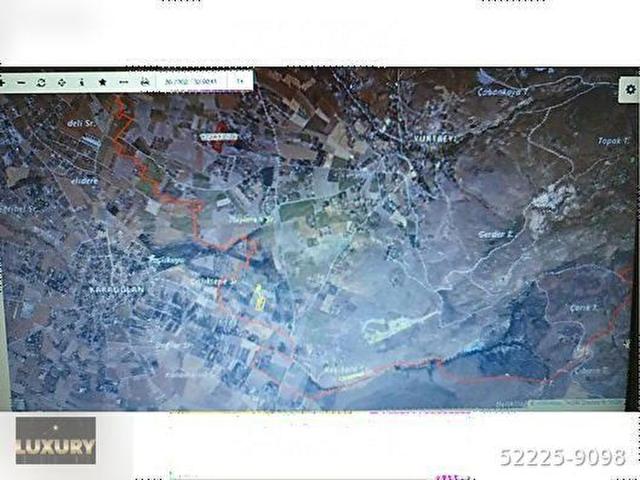
Task: Activate the info (i) tool
Action: point(82,82)
